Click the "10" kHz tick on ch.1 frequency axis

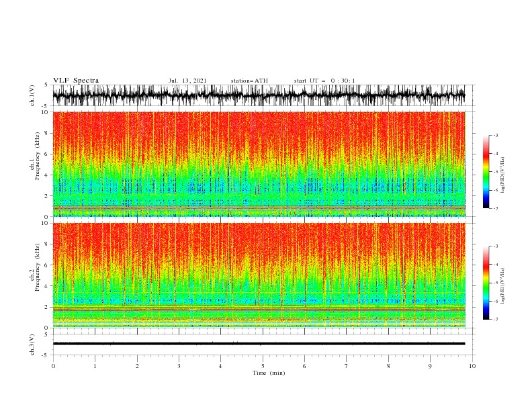click(45, 112)
